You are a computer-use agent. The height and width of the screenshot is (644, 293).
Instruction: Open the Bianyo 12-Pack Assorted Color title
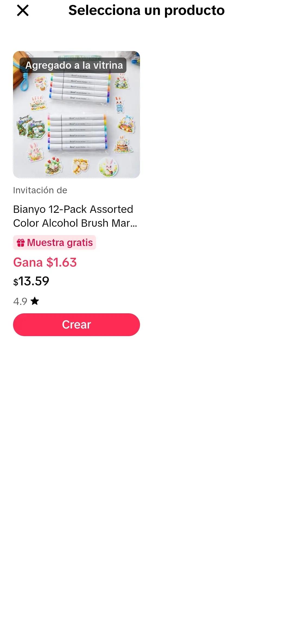75,216
